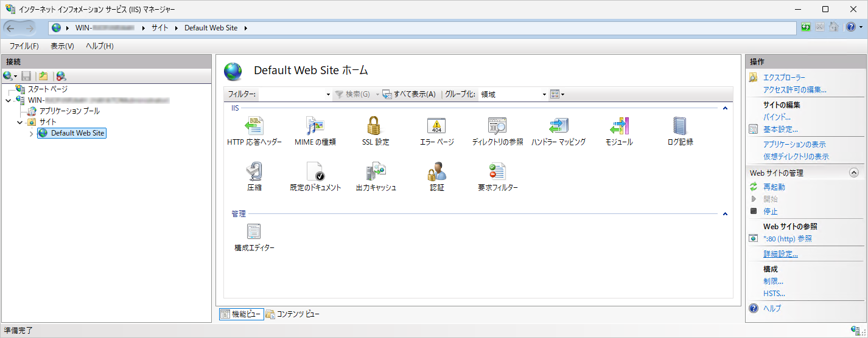Click the 停止 stop action
The height and width of the screenshot is (338, 868).
[x=771, y=212]
